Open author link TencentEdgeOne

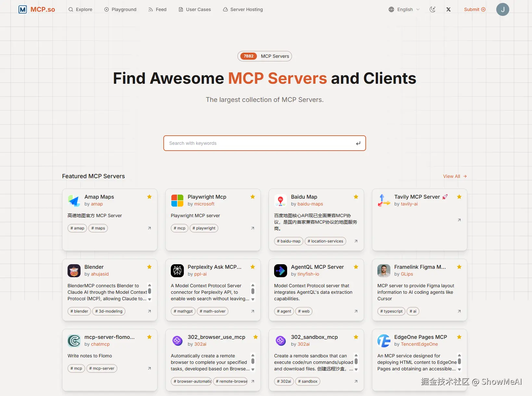point(419,344)
